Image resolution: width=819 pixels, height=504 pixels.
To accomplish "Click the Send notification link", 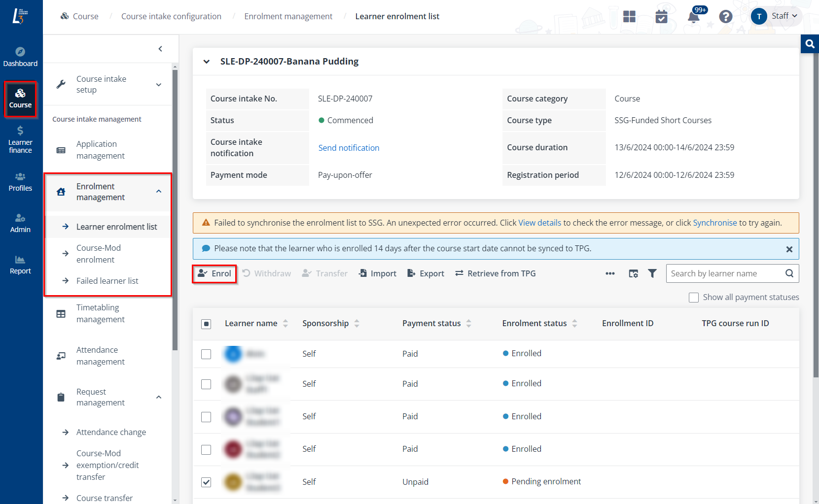I will click(349, 148).
